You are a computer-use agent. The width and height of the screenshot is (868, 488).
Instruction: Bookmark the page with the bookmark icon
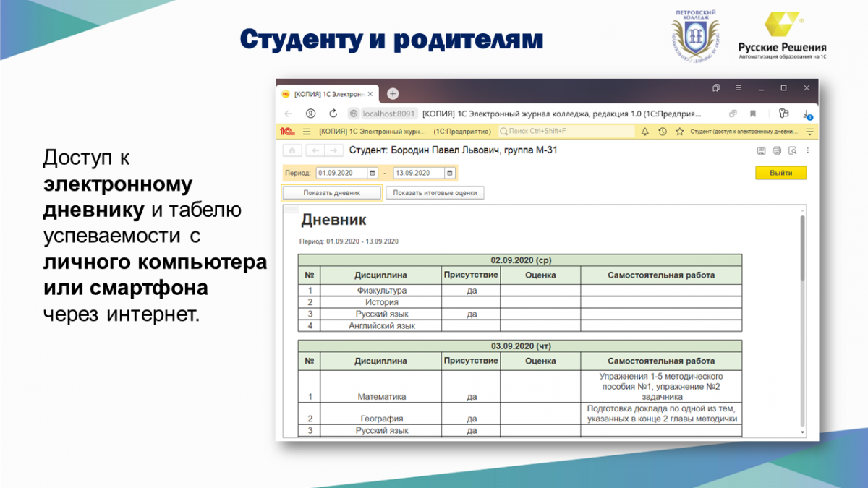(x=753, y=114)
